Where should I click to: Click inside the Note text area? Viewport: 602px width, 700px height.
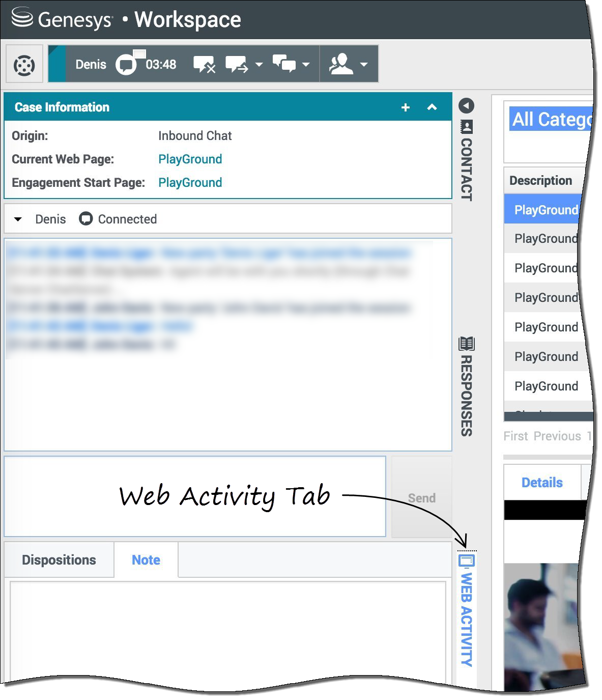228,631
